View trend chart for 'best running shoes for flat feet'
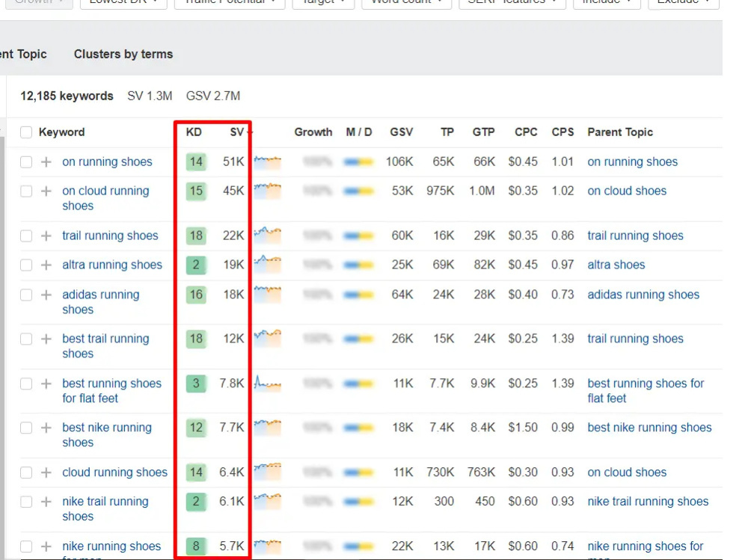The height and width of the screenshot is (560, 748). click(x=267, y=383)
